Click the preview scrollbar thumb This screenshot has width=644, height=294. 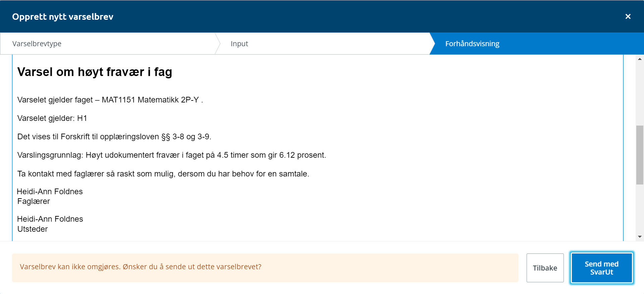coord(640,155)
